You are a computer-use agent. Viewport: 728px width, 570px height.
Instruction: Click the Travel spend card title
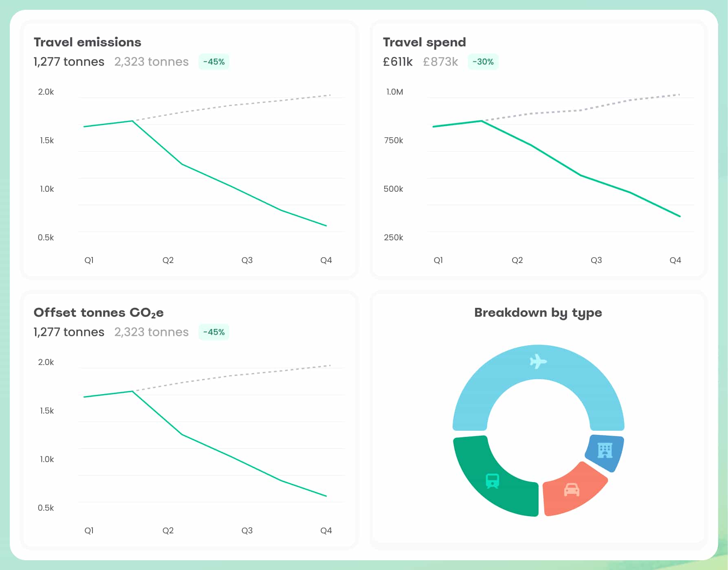[x=424, y=42]
